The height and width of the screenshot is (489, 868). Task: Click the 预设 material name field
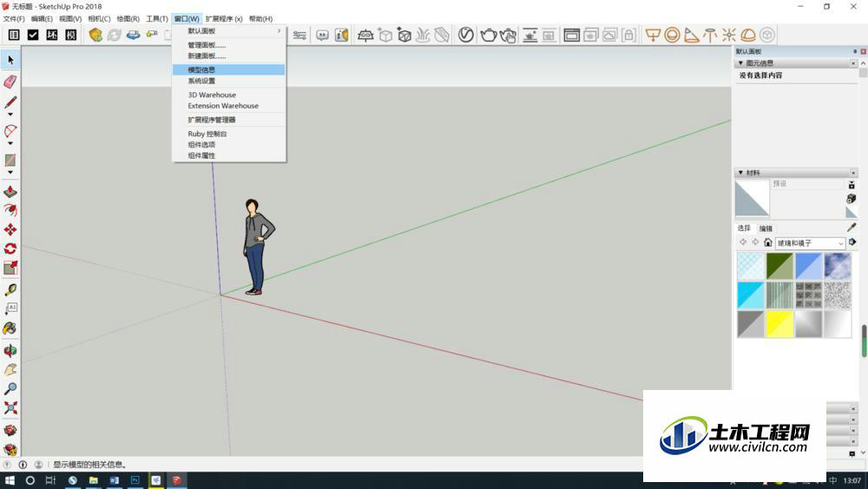point(807,184)
